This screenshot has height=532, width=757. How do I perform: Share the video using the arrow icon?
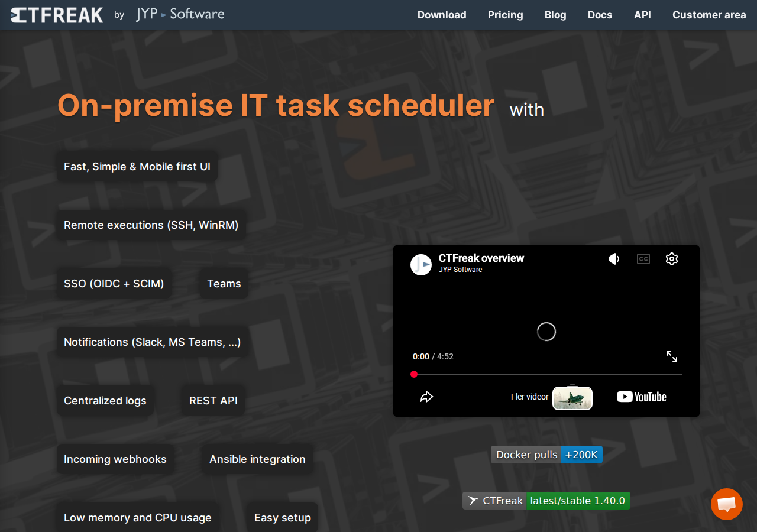point(427,397)
